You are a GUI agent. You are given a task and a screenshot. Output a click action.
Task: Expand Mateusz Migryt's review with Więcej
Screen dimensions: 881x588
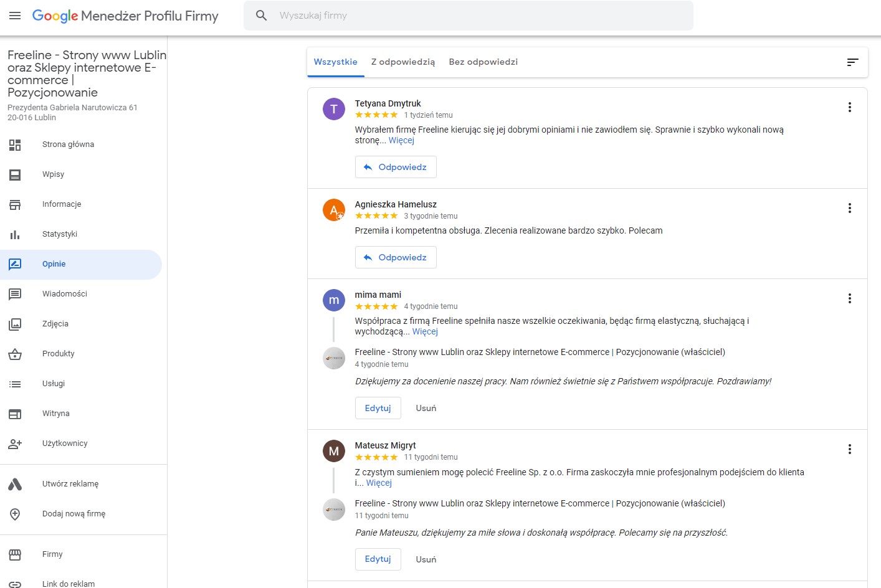click(x=379, y=483)
